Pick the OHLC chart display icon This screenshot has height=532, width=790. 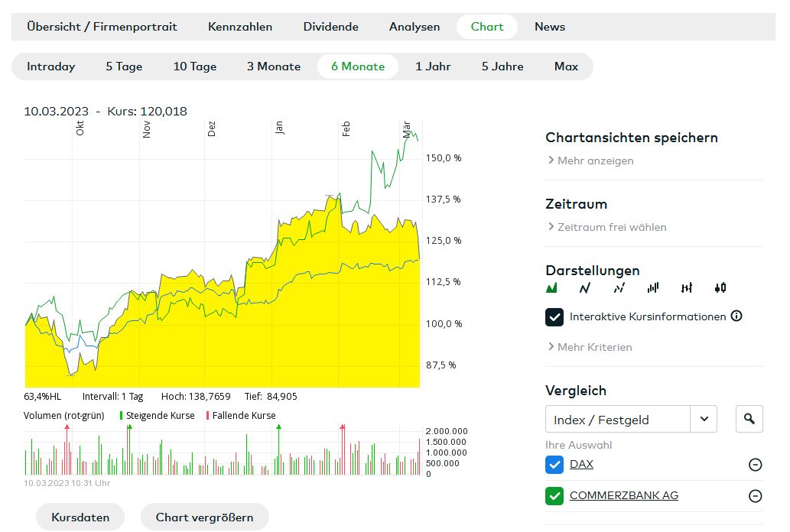(686, 288)
